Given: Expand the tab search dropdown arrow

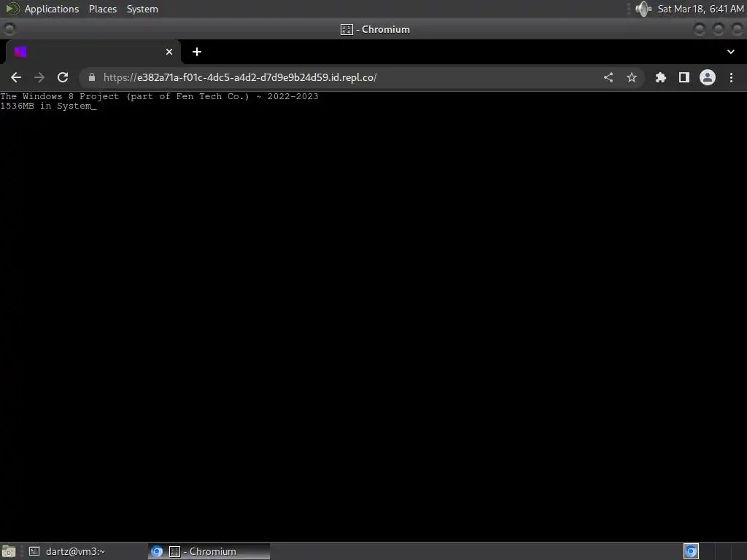Looking at the screenshot, I should point(731,52).
